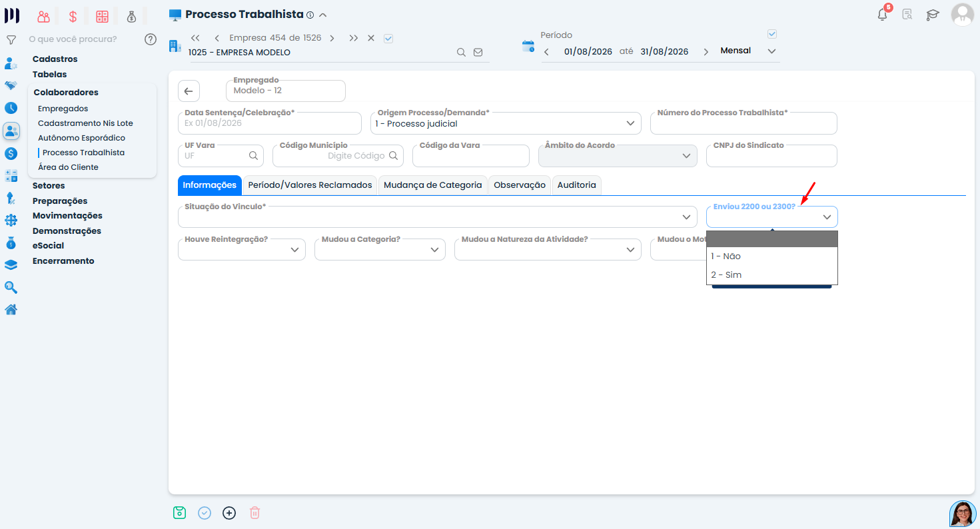Image resolution: width=980 pixels, height=529 pixels.
Task: Open Cadastramento Nis Lote menu item
Action: (85, 123)
